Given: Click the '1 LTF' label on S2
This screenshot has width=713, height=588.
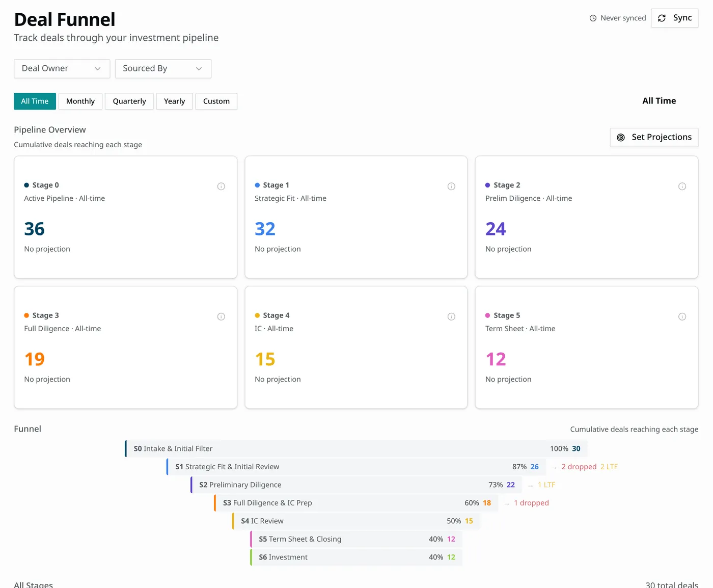Looking at the screenshot, I should [546, 485].
